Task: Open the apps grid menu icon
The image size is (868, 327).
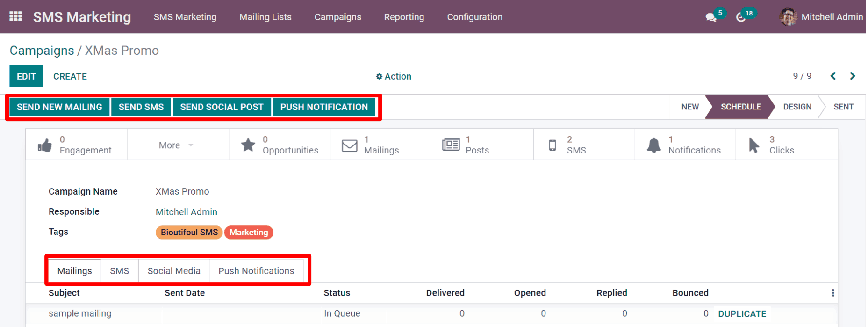Action: [16, 17]
